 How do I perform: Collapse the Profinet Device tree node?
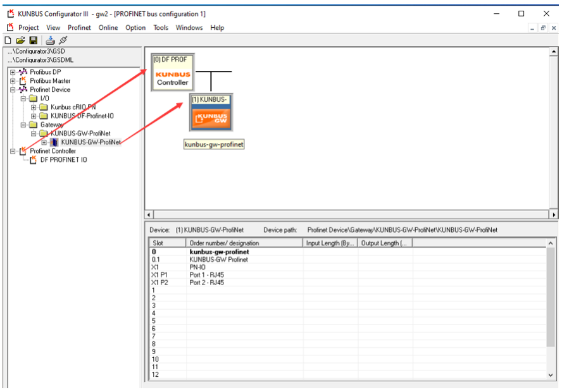coord(13,90)
